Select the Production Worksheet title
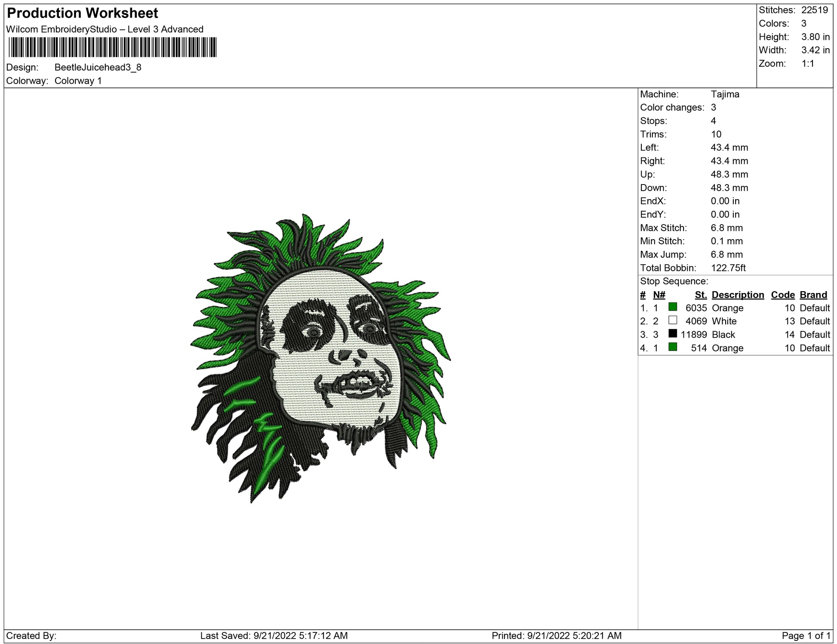The image size is (837, 644). point(83,13)
